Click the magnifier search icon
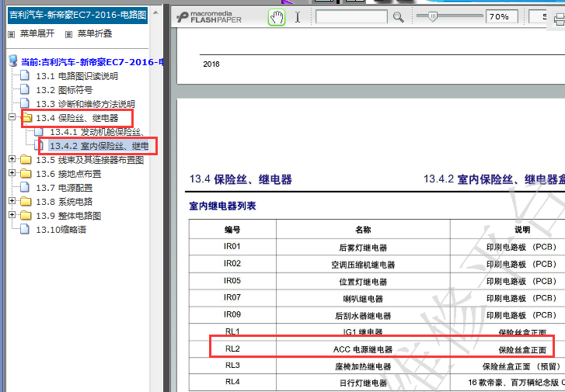This screenshot has width=565, height=392. [398, 17]
